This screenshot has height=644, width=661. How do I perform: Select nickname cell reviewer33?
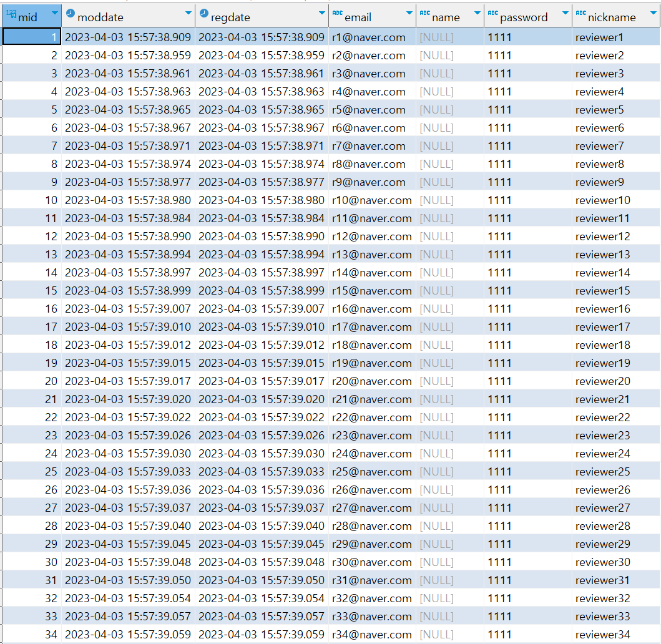tap(616, 617)
